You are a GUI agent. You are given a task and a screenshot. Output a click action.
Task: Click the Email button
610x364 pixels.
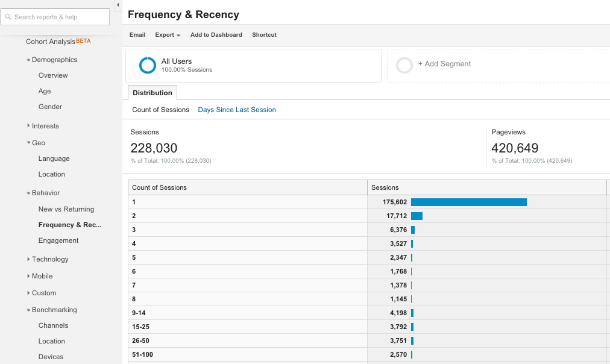(x=137, y=34)
